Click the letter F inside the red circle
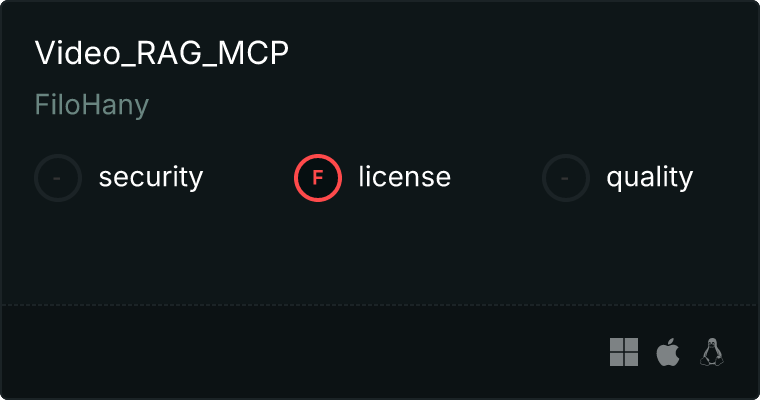760x400 pixels. tap(317, 178)
